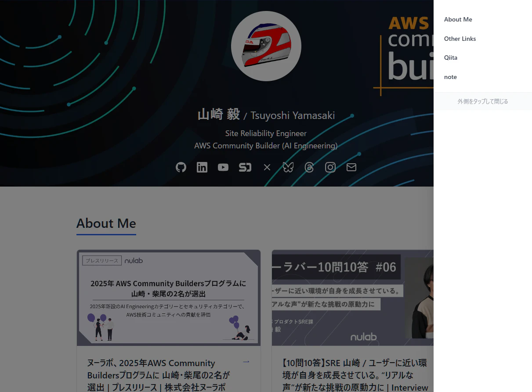Image resolution: width=532 pixels, height=392 pixels.
Task: Open the YouTube channel icon
Action: tap(223, 167)
